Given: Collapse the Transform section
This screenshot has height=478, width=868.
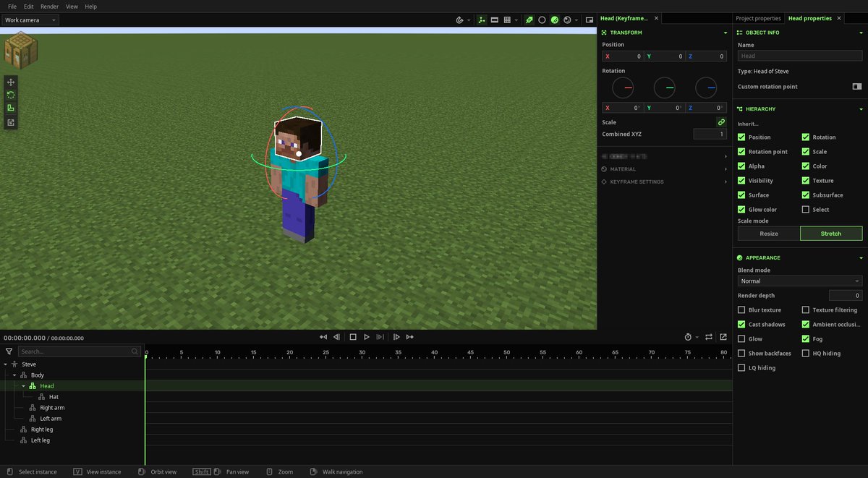Looking at the screenshot, I should [x=726, y=33].
